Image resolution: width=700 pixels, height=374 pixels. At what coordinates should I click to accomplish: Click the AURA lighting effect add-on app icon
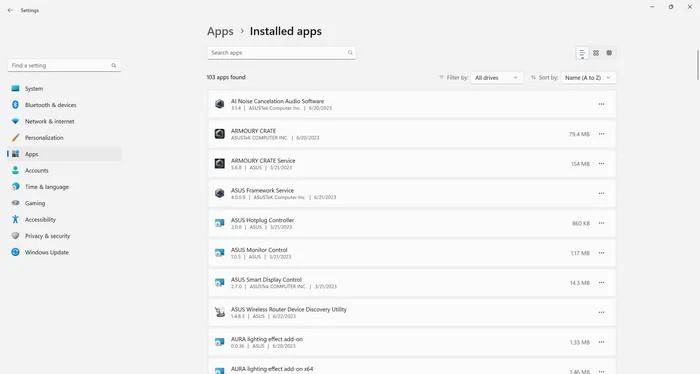[220, 342]
